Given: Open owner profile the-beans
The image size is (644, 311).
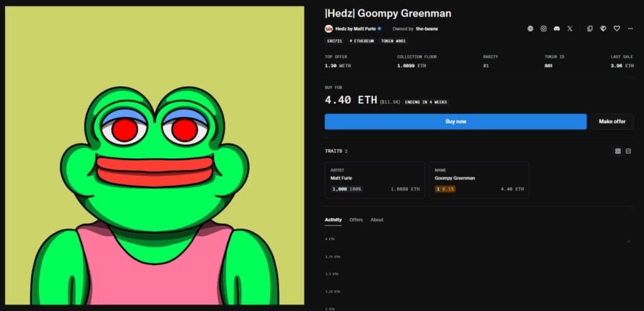Looking at the screenshot, I should [427, 29].
